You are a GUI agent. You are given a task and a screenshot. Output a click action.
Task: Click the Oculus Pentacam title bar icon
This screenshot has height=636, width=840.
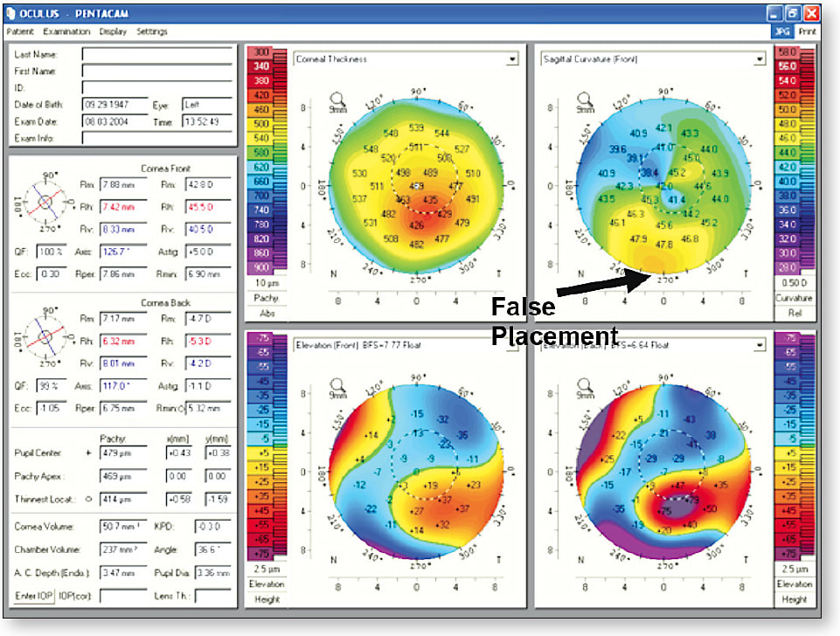(10, 13)
